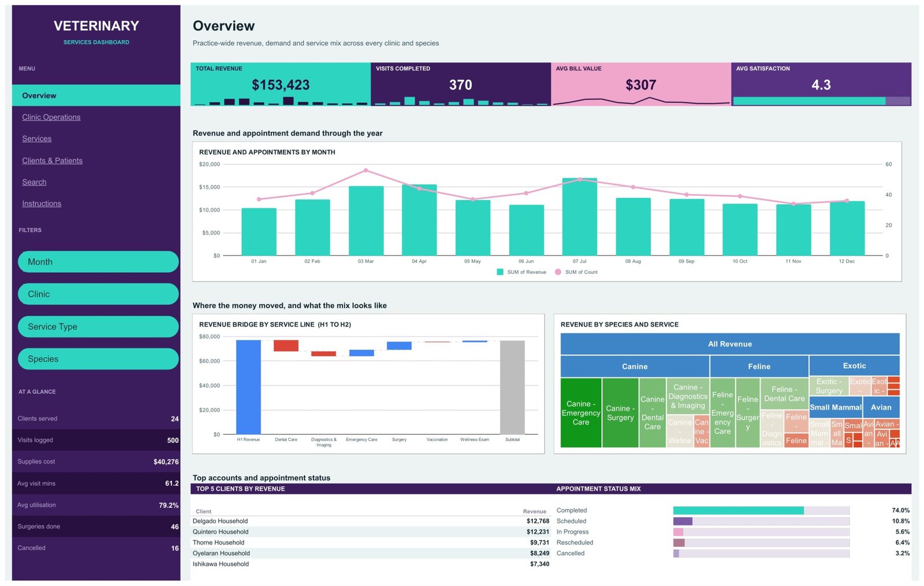This screenshot has height=586, width=924.
Task: Expand the Service Type filter
Action: (x=98, y=327)
